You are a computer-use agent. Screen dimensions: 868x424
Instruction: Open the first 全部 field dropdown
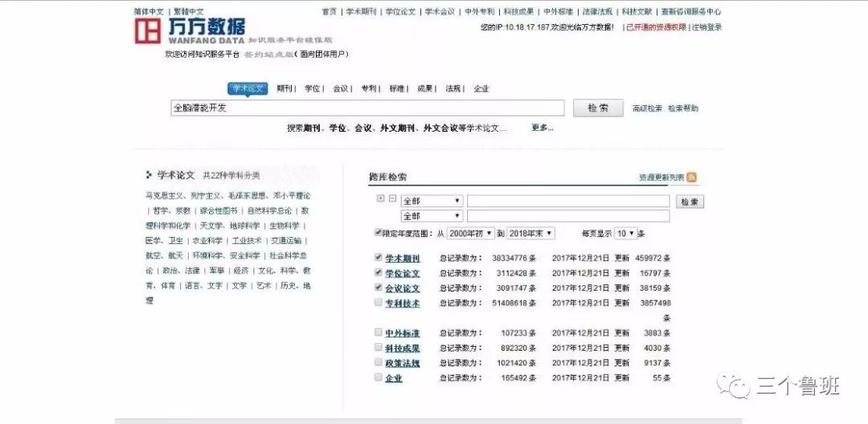coord(432,201)
